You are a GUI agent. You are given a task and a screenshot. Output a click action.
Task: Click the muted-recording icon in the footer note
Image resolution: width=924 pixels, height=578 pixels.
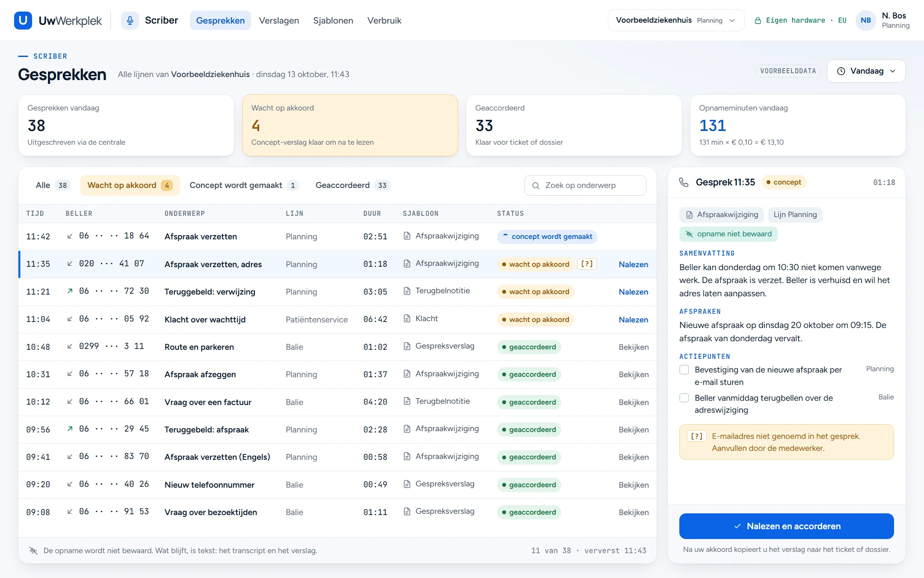coord(33,551)
